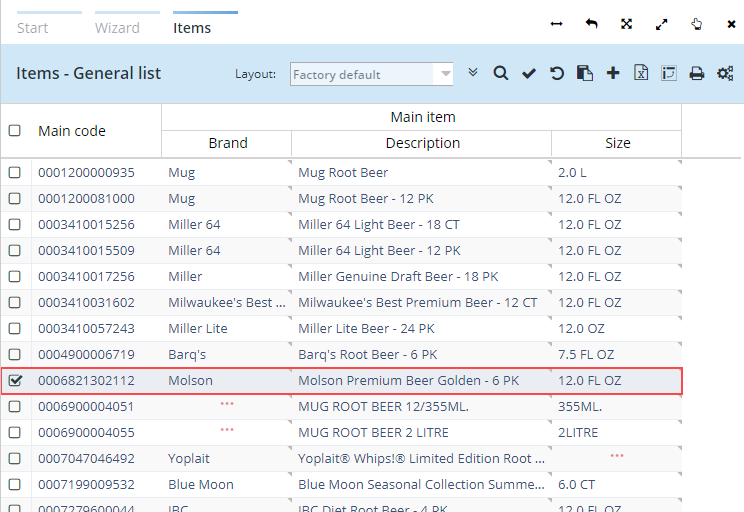Click main code 0007047046492
Screen dimensions: 744x512
tap(86, 458)
